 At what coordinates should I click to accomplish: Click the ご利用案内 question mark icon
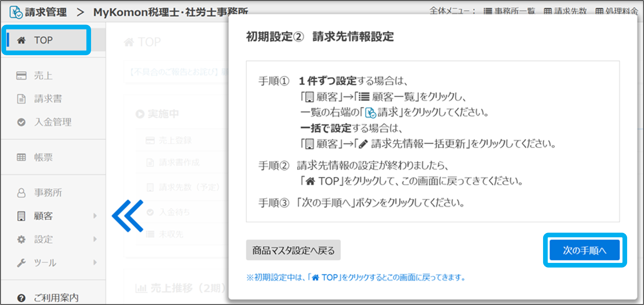point(21,298)
